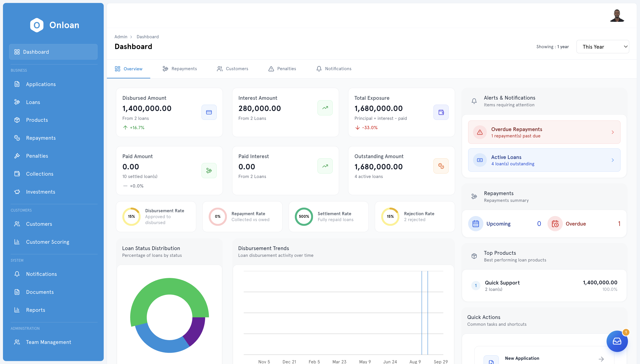Screen dimensions: 640x364
Task: Click the Interest Amount trend icon
Action: click(325, 108)
